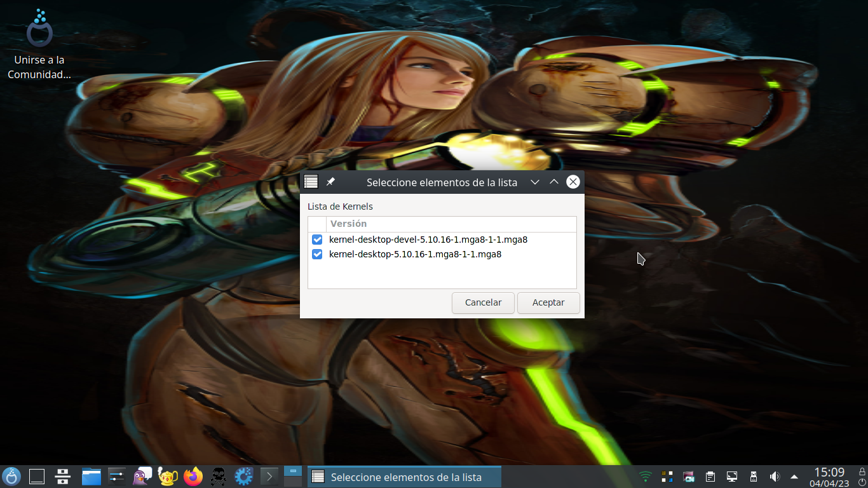Uncheck kernel-desktop-devel-5.10.16 checkbox

click(317, 240)
